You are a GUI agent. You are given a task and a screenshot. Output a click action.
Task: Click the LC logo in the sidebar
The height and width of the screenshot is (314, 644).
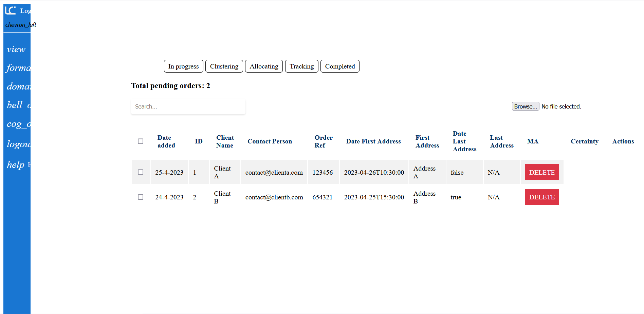tap(10, 11)
